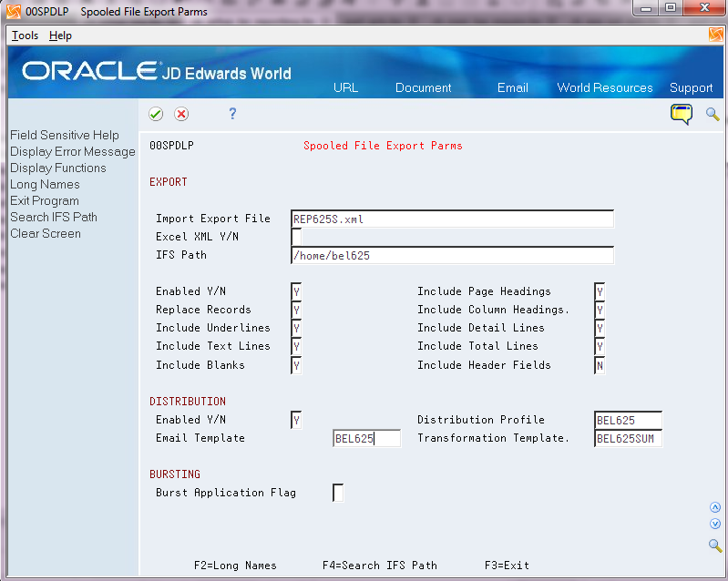Click Clear Screen in the sidebar
The image size is (728, 581).
[46, 233]
